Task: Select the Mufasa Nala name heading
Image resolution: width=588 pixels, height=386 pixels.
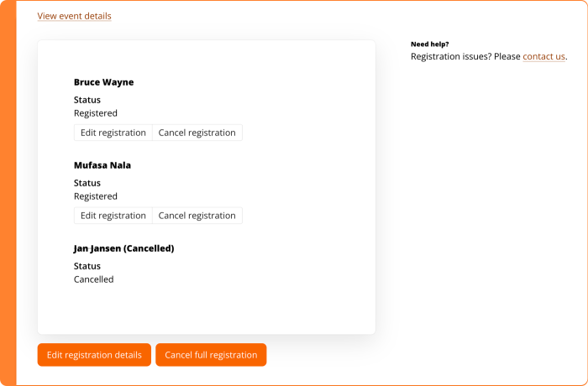Action: (x=102, y=165)
